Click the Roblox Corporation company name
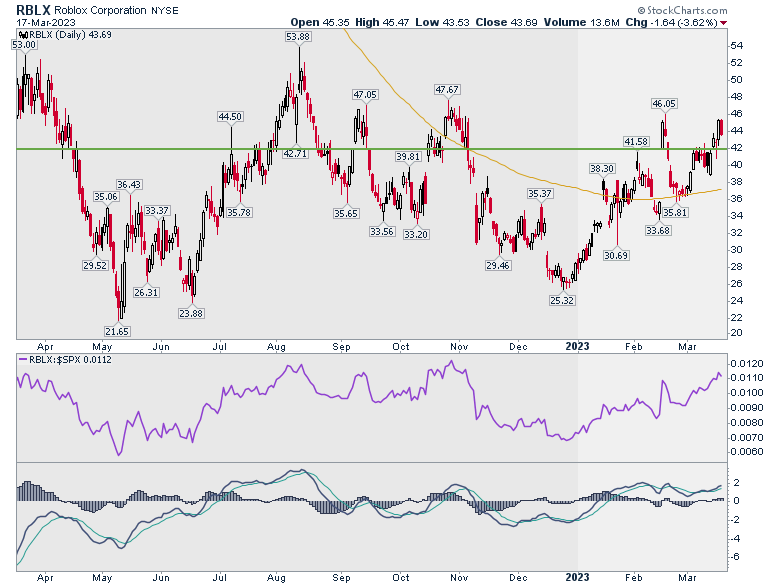Screen dimensions: 780x586 (100, 10)
